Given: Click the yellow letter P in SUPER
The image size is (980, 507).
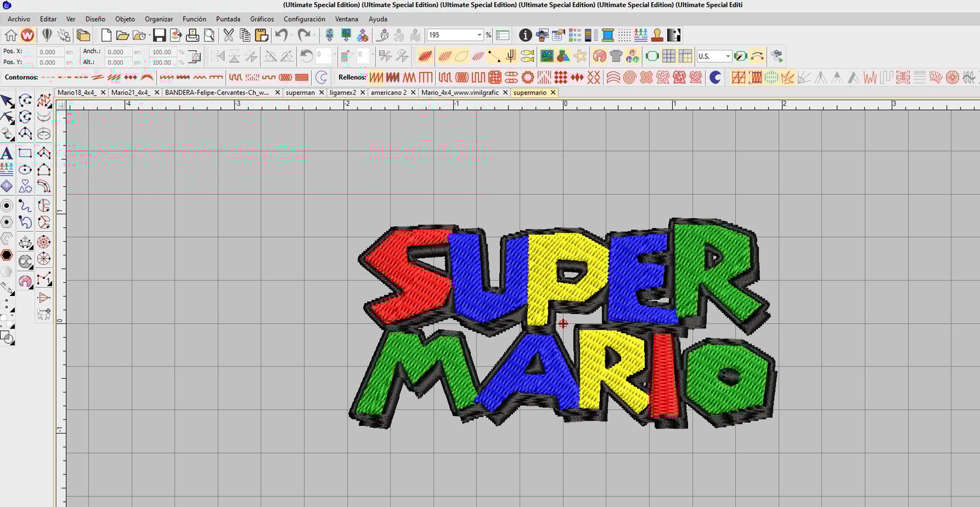Looking at the screenshot, I should [568, 278].
